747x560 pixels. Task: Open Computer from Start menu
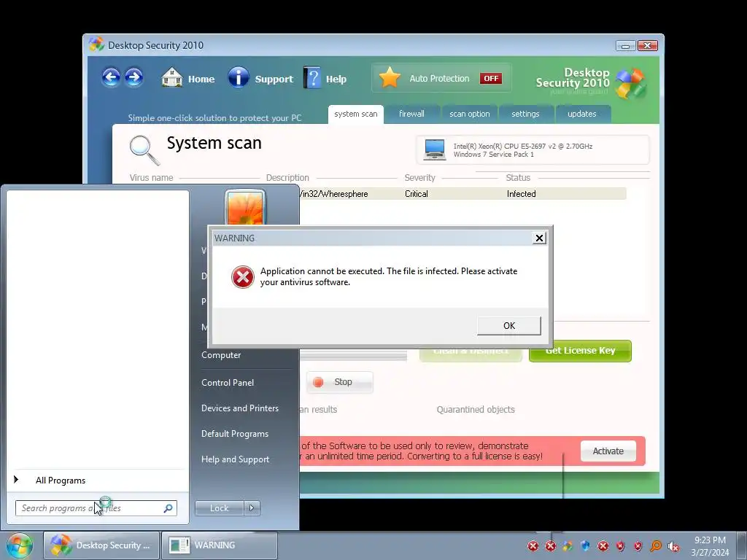tap(221, 355)
